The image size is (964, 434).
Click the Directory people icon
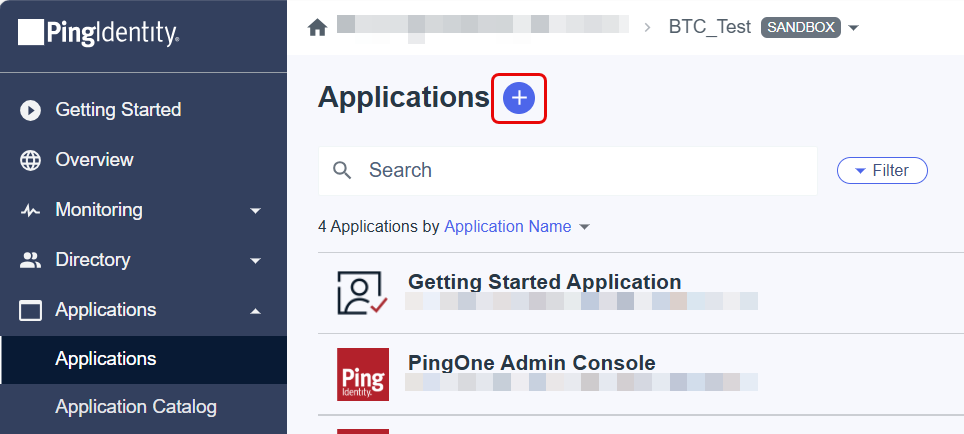[x=30, y=261]
